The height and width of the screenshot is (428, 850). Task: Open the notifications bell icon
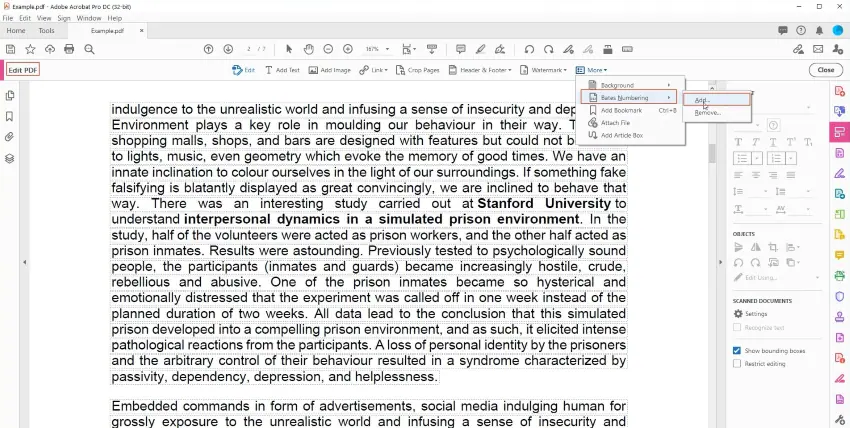click(819, 30)
